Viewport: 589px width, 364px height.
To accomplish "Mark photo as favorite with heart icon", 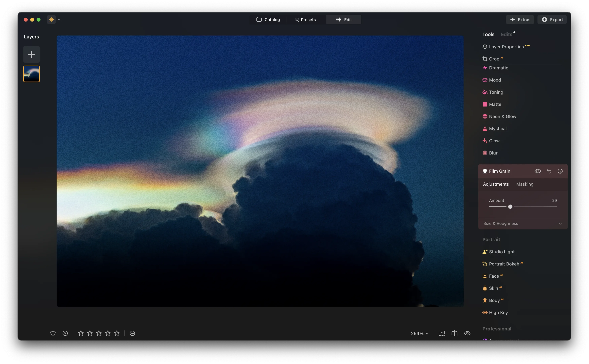I will click(53, 333).
